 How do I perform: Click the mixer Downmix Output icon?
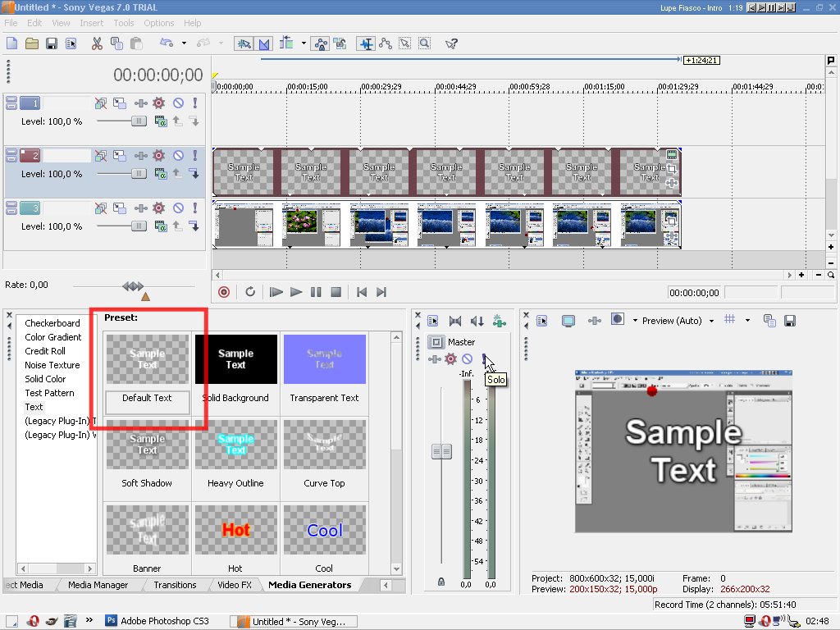(454, 321)
